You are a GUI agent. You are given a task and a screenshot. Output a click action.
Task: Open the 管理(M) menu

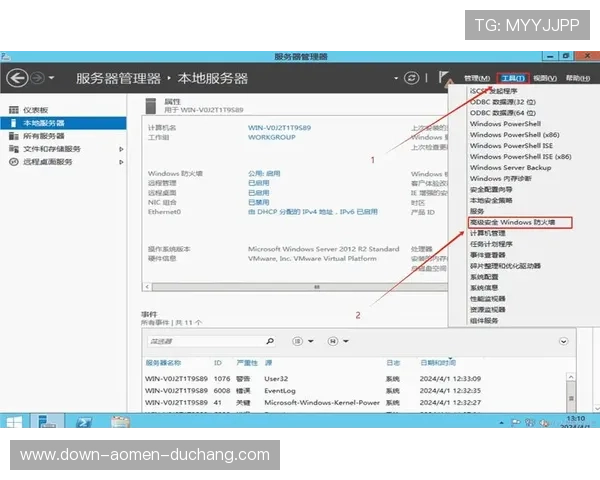(477, 78)
